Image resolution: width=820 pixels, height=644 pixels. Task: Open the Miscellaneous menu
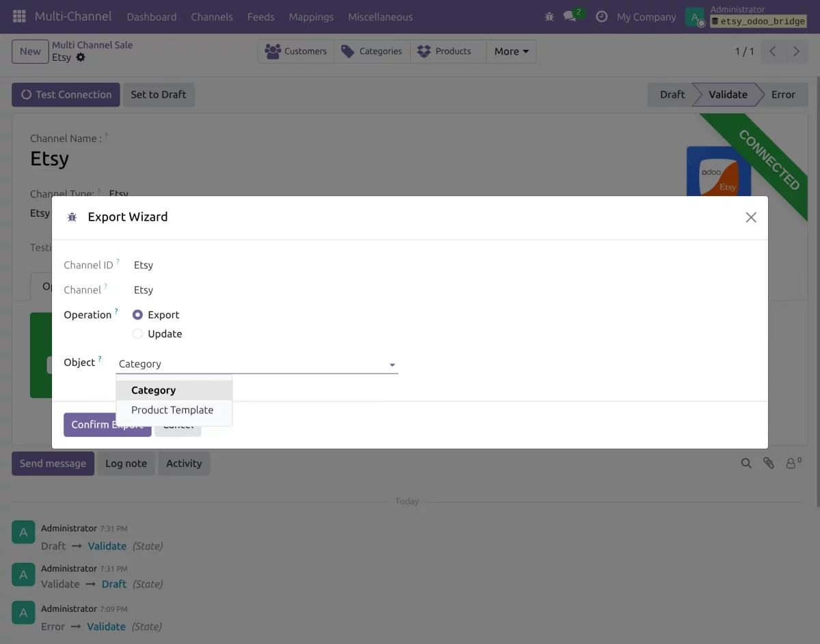point(380,16)
